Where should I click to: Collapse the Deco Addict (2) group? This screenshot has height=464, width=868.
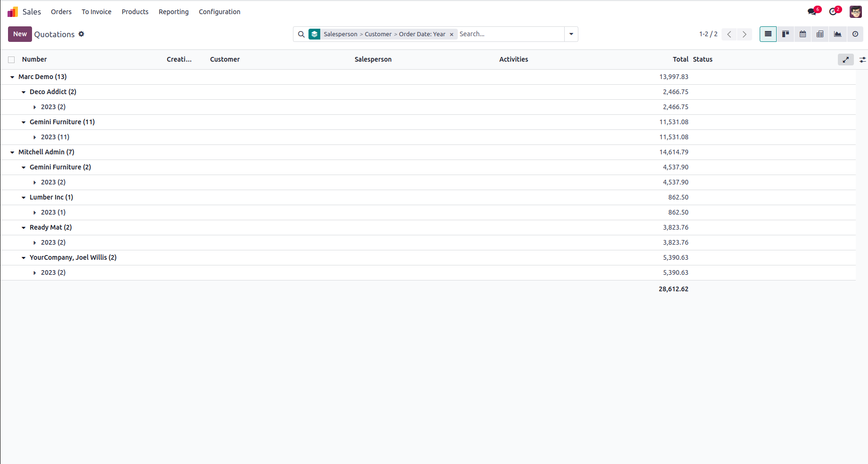(24, 92)
